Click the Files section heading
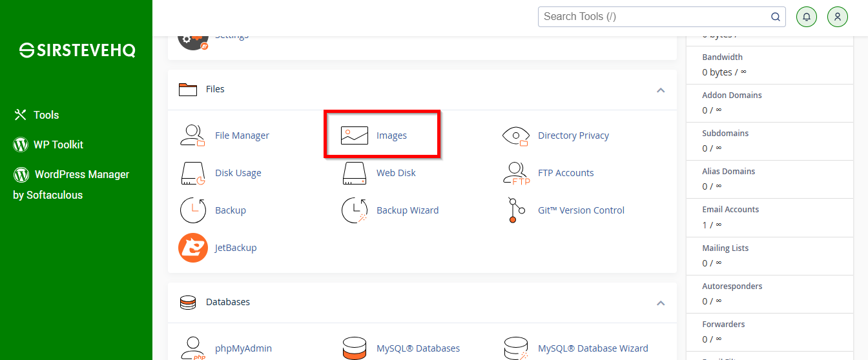 pyautogui.click(x=215, y=89)
